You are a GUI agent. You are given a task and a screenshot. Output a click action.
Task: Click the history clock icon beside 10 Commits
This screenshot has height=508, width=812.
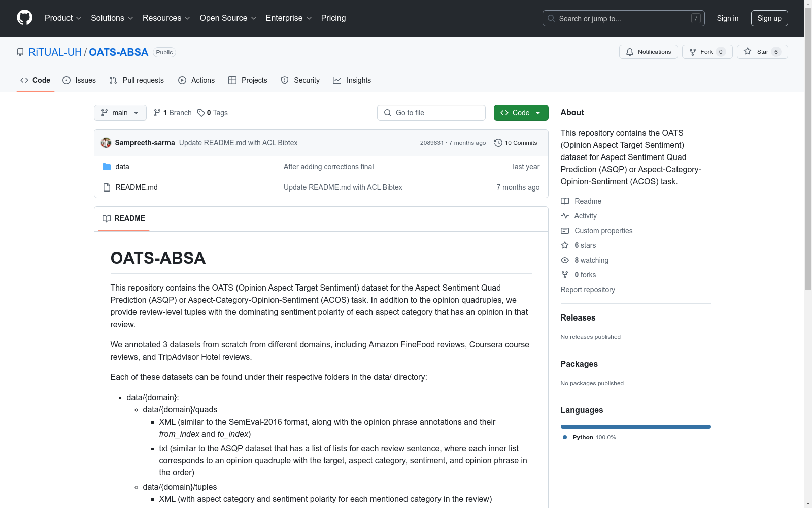[x=498, y=143]
